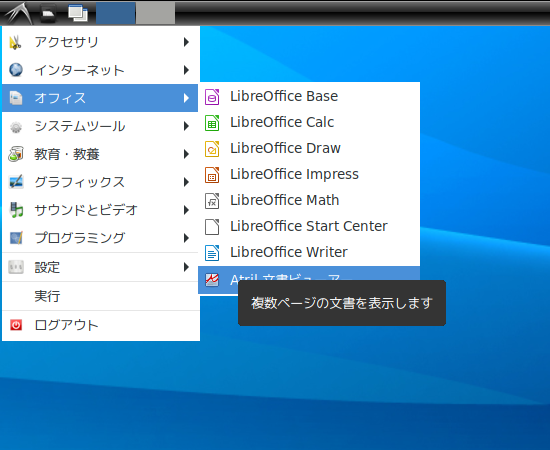
Task: Expand the オフィス submenu arrow
Action: 186,98
